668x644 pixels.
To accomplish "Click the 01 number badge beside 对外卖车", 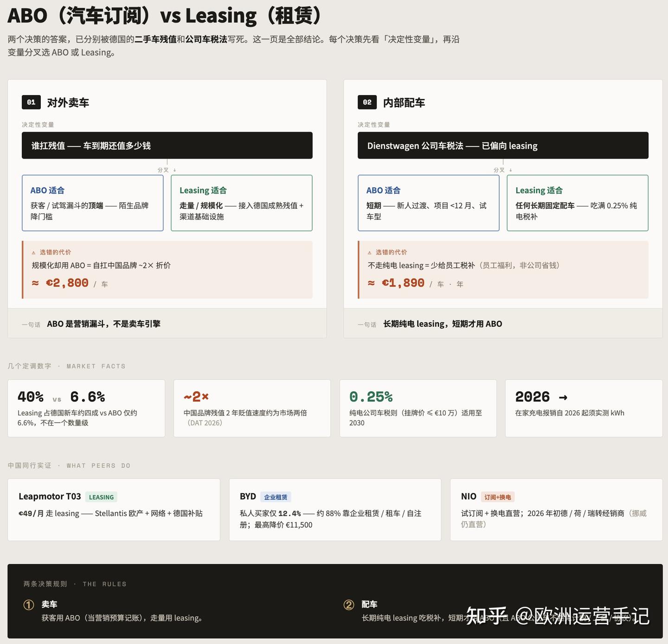I will click(x=31, y=102).
